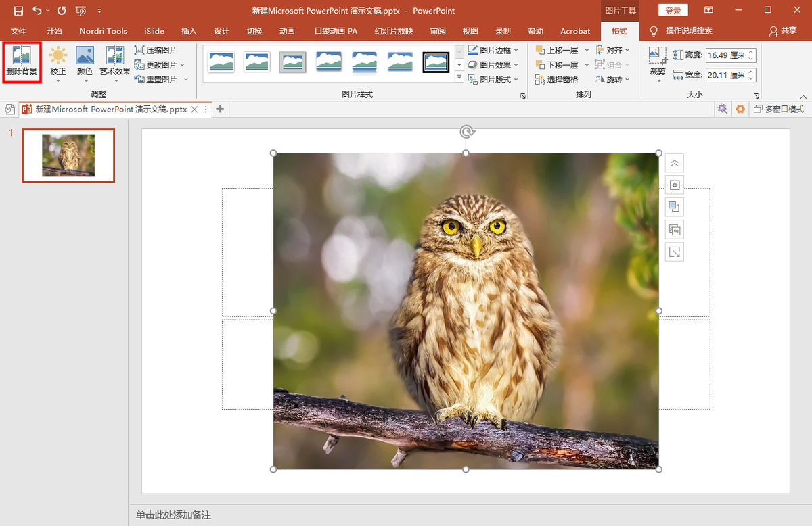This screenshot has width=812, height=526.
Task: Click the 登录 sign-in button
Action: tap(673, 11)
